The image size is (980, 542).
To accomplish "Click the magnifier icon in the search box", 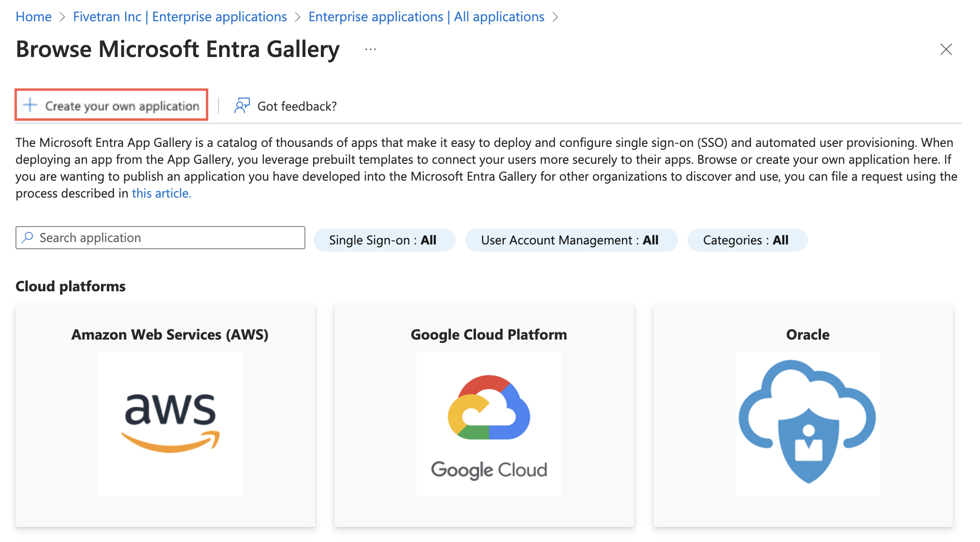I will tap(28, 238).
